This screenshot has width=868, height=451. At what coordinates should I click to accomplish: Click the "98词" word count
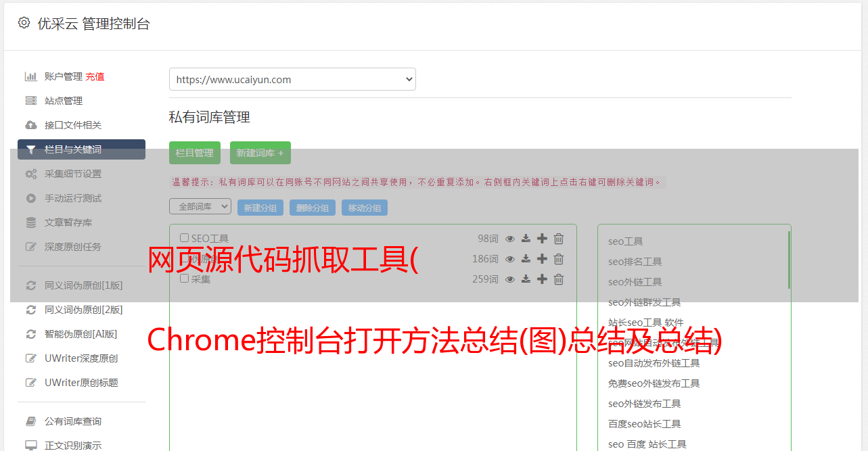(x=488, y=239)
